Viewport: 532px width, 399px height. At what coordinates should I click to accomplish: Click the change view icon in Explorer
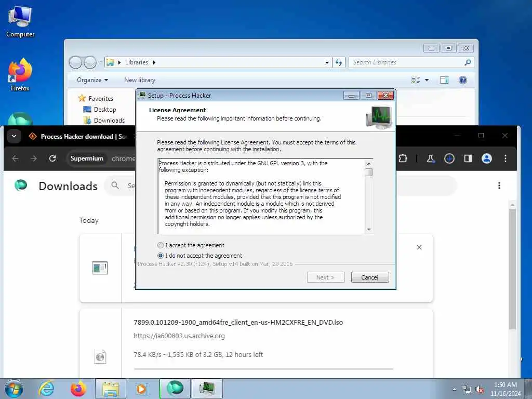tap(416, 80)
